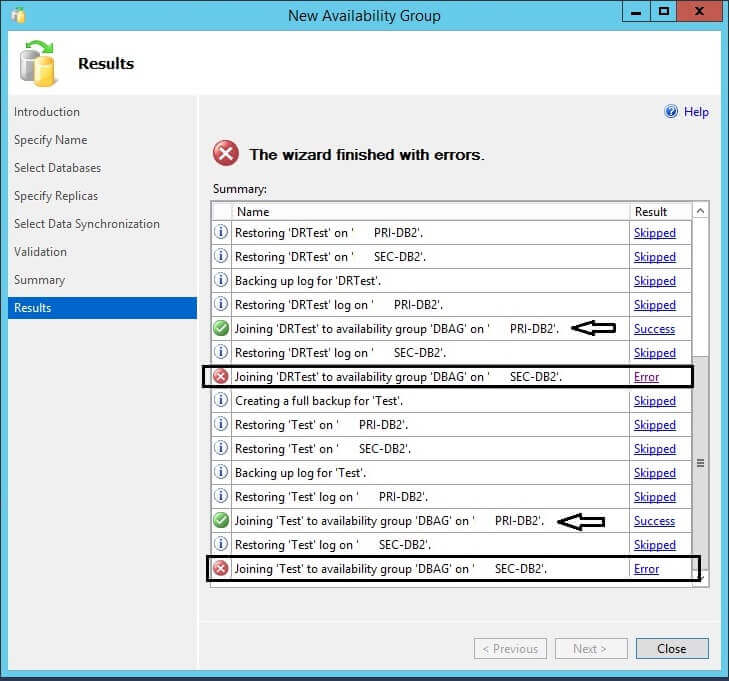Go to Select Data Synchronization page
729x681 pixels.
[x=86, y=224]
